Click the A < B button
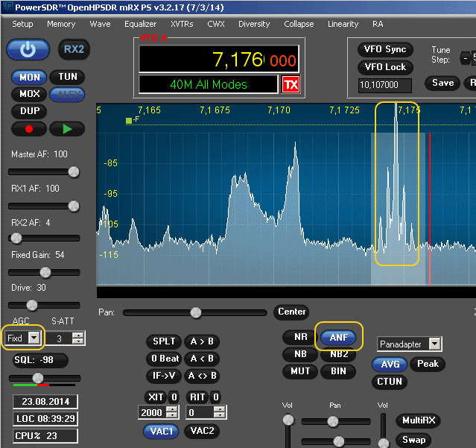The height and width of the screenshot is (448, 476). [202, 359]
